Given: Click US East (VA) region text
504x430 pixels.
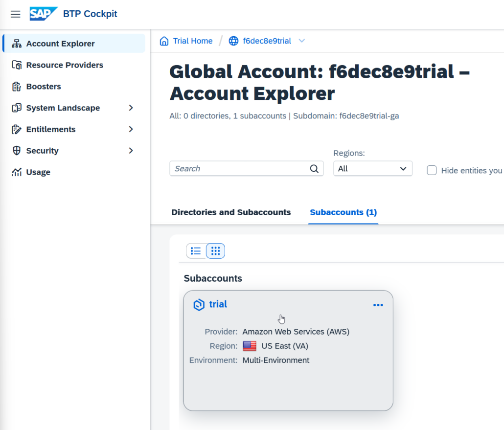Looking at the screenshot, I should click(285, 346).
